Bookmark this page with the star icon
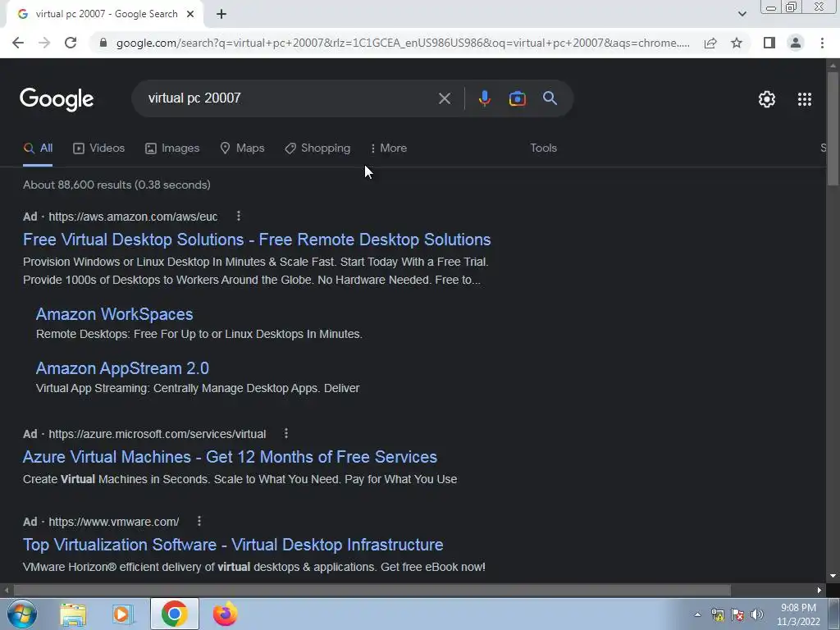This screenshot has width=840, height=630. [737, 43]
